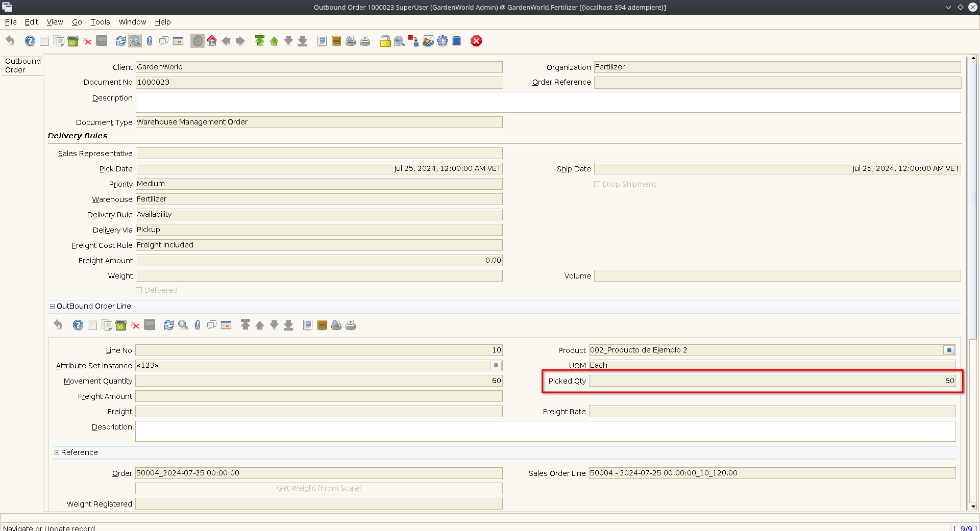Click the yellow padlock Lock icon
This screenshot has width=980, height=531.
385,41
